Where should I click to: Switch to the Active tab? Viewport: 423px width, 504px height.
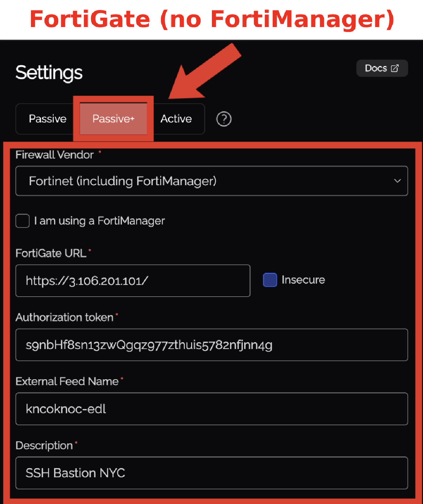pos(176,119)
